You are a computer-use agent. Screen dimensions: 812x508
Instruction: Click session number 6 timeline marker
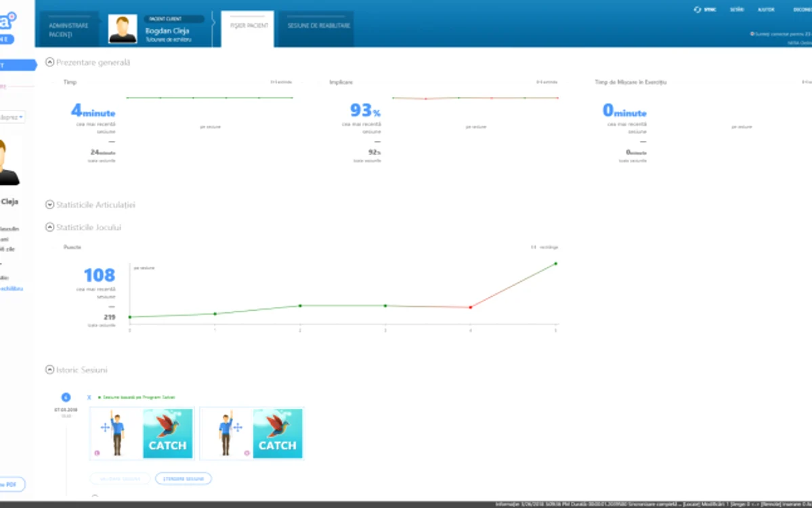[66, 397]
